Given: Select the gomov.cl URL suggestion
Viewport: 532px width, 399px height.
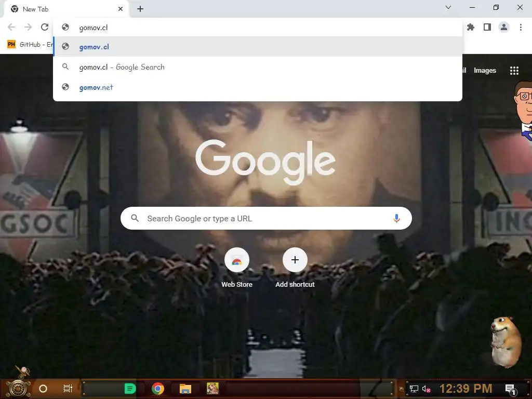Looking at the screenshot, I should tap(258, 47).
